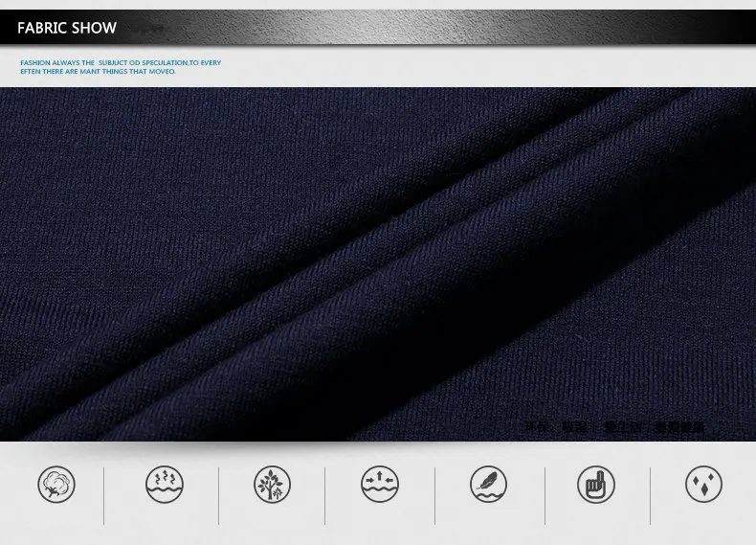Click the pointing hand soft-touch icon

(596, 484)
